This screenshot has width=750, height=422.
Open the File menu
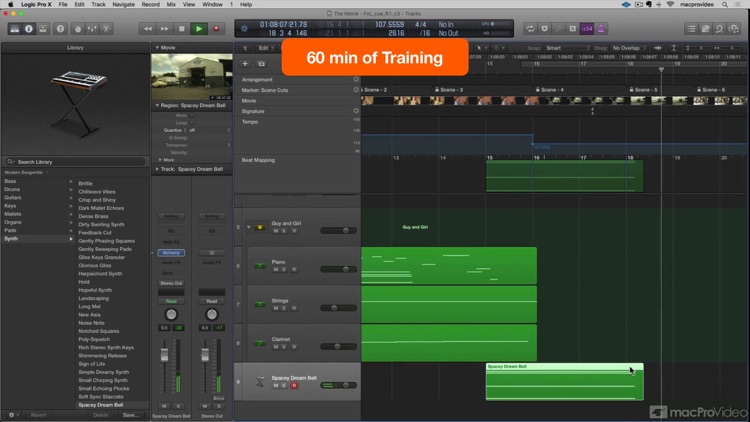(x=63, y=4)
